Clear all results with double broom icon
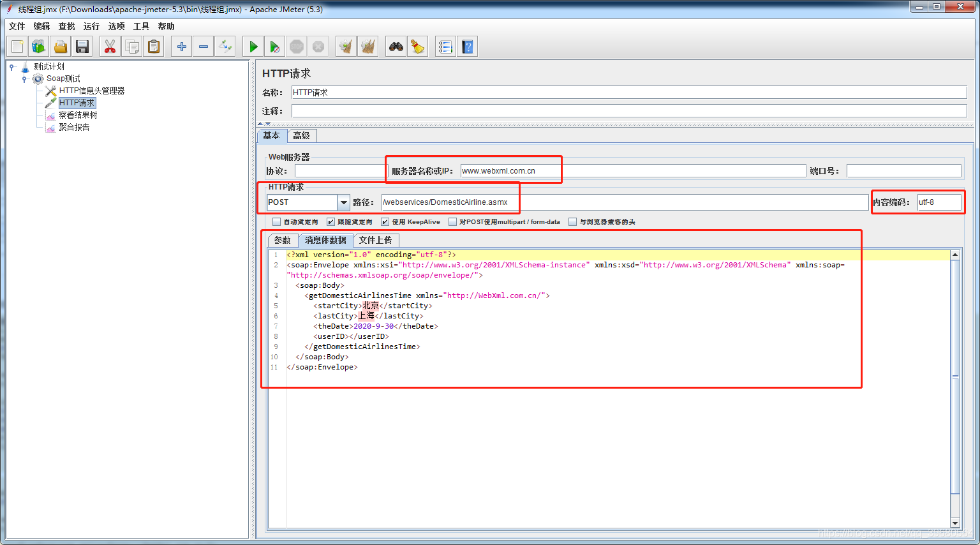 368,47
